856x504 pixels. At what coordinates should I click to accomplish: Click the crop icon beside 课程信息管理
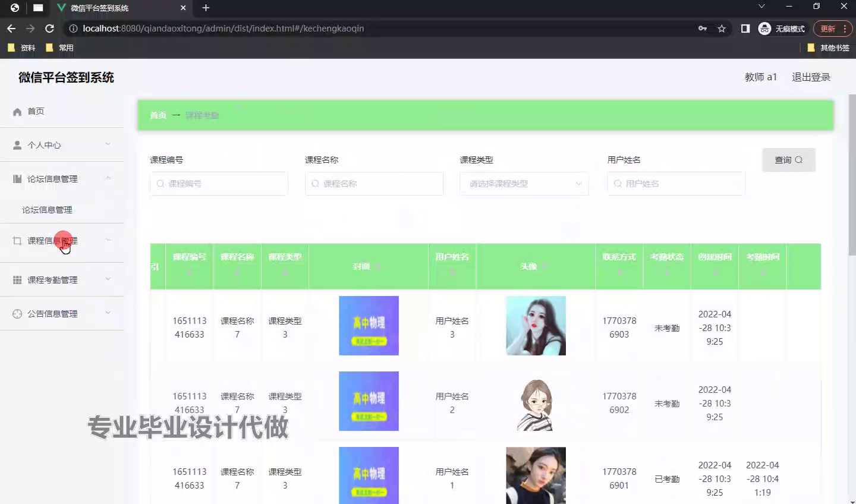17,241
